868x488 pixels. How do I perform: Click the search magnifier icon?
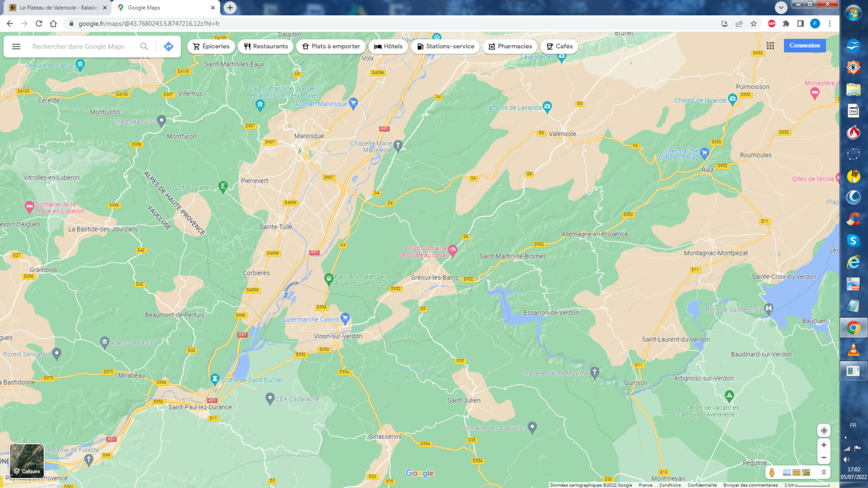tap(144, 46)
